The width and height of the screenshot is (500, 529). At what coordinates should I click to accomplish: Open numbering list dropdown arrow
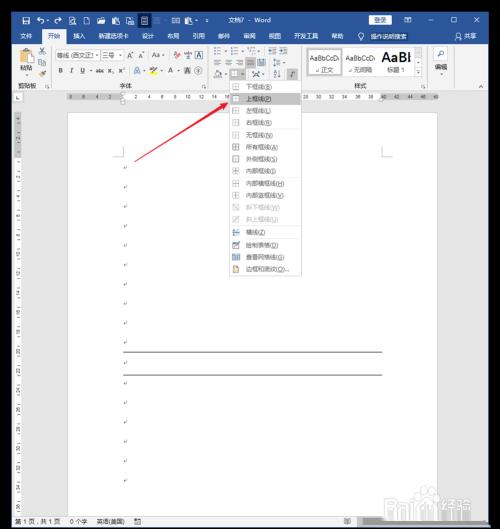pyautogui.click(x=242, y=51)
